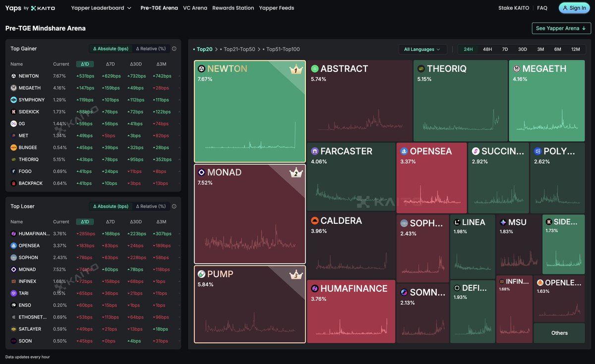The height and width of the screenshot is (364, 595).
Task: Click the ABSTRACT logo icon in treemap
Action: click(314, 69)
